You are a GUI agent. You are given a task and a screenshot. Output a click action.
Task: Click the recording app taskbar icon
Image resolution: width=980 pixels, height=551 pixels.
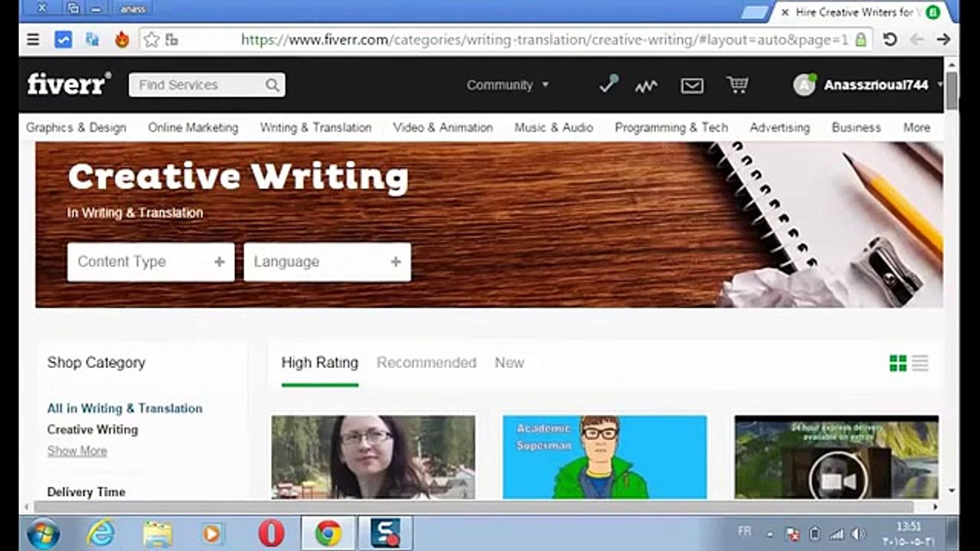pyautogui.click(x=386, y=533)
